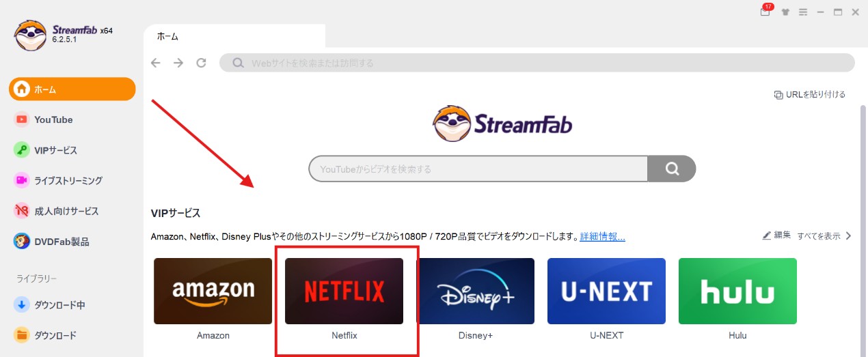Click the Disney+ label text
Screen dimensions: 868x357
(476, 335)
